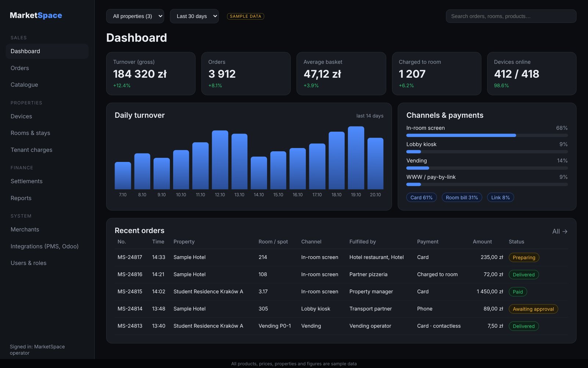This screenshot has height=368, width=588.
Task: Click the Partner pizzeria cell
Action: point(368,275)
